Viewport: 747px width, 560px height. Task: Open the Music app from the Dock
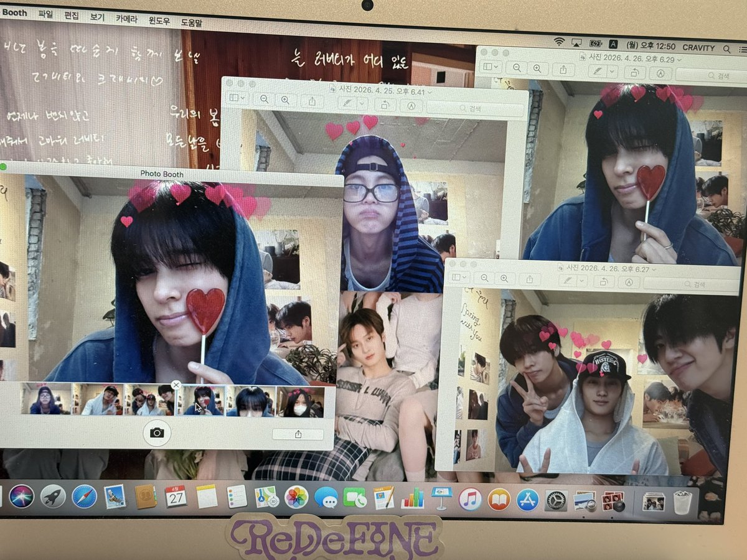tap(470, 498)
